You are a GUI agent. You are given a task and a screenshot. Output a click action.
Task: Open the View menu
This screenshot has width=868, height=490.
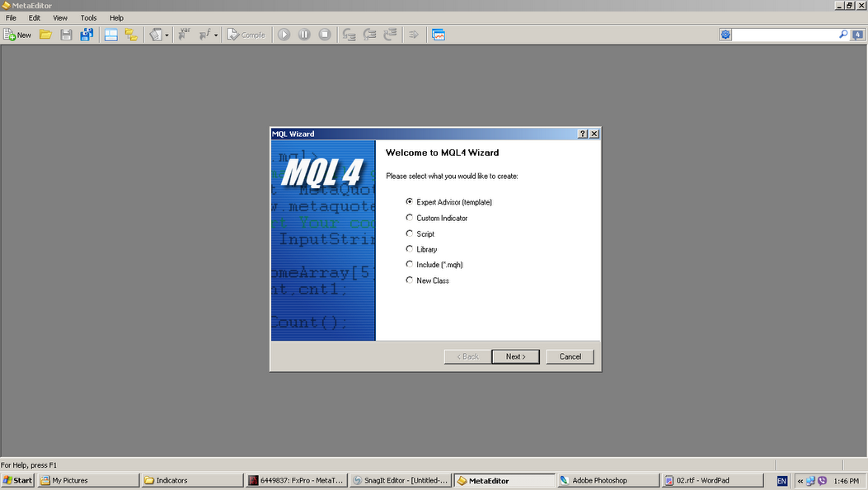tap(60, 17)
